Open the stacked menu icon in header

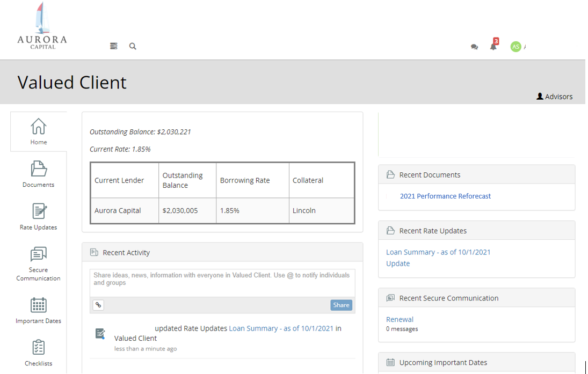click(114, 46)
